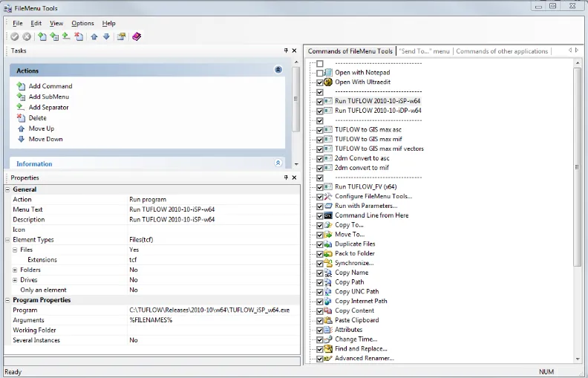Expand the Folders property node
The height and width of the screenshot is (378, 588).
tap(15, 270)
